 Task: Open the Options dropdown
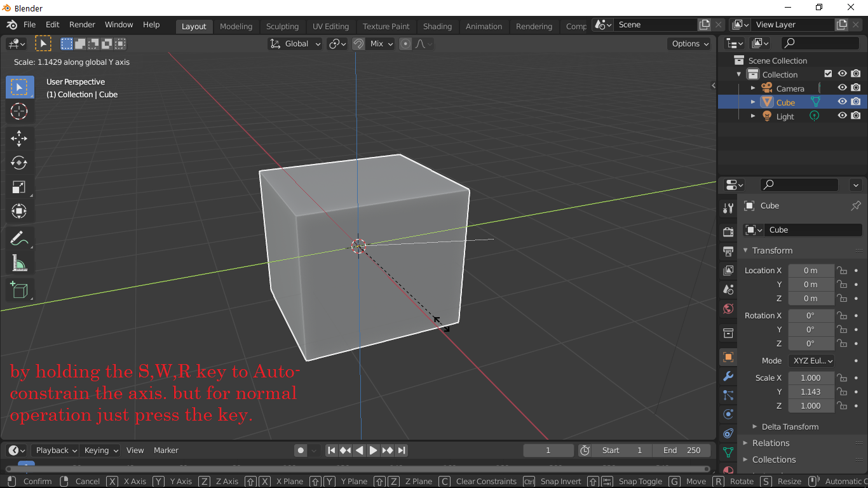[690, 44]
